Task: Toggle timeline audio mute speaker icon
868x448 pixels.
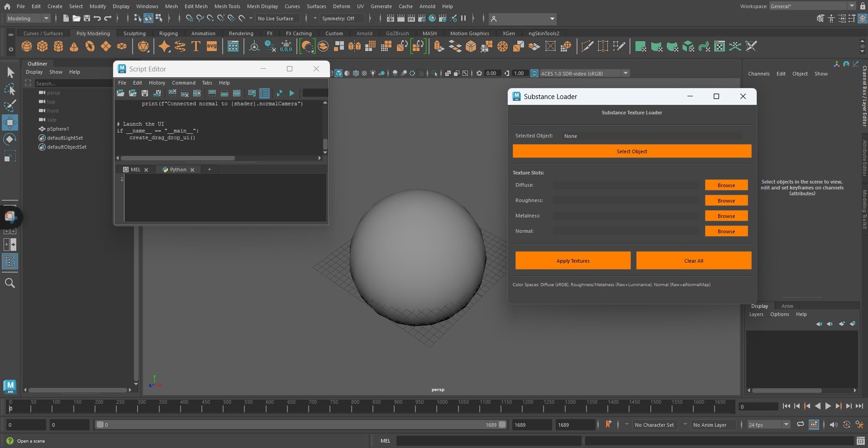Action: click(834, 424)
